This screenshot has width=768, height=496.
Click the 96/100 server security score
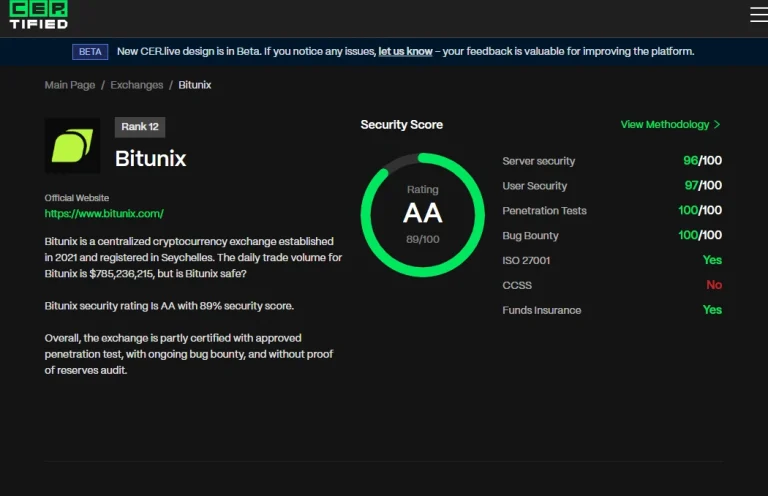(x=702, y=161)
